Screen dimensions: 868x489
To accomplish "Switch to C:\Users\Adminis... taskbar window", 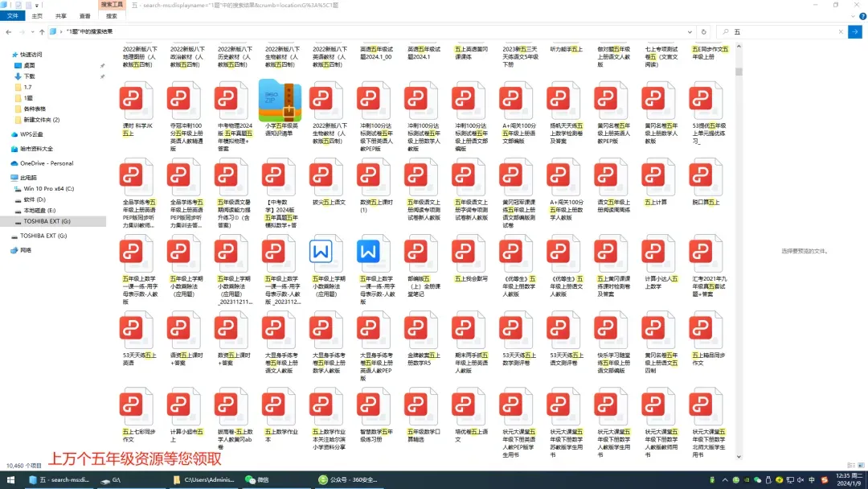I will click(x=204, y=480).
